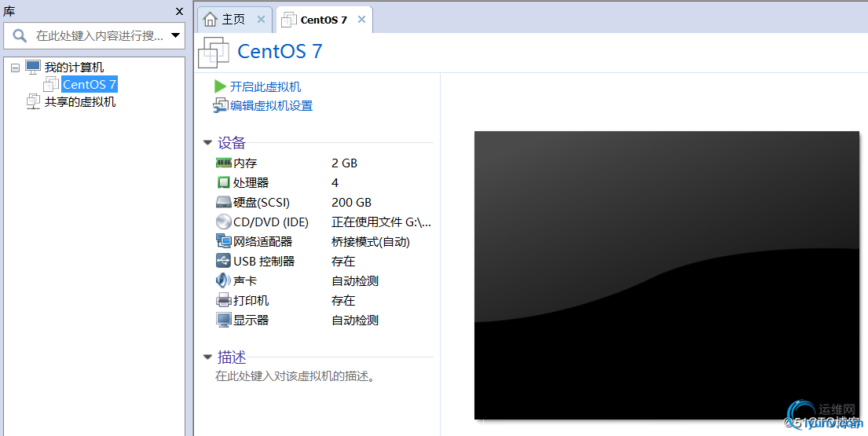The image size is (868, 436).
Task: Click the magnifier icon in library search
Action: click(20, 36)
